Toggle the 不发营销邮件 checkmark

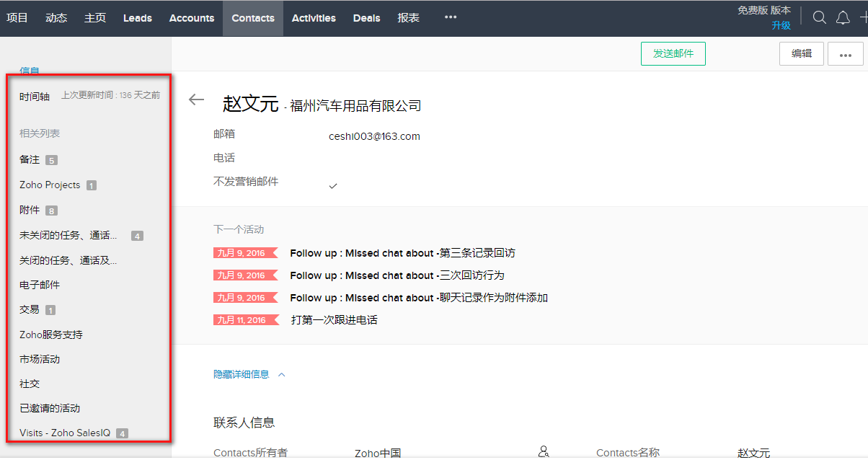coord(333,186)
